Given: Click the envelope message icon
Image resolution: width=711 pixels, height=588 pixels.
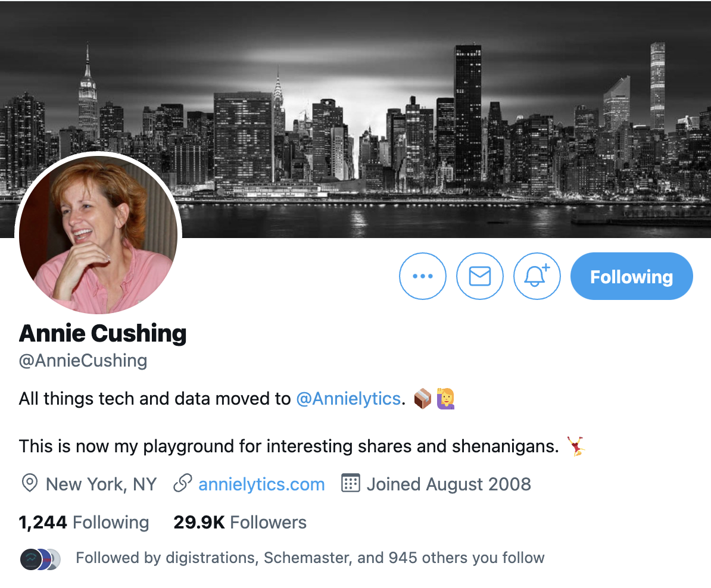Looking at the screenshot, I should tap(480, 276).
